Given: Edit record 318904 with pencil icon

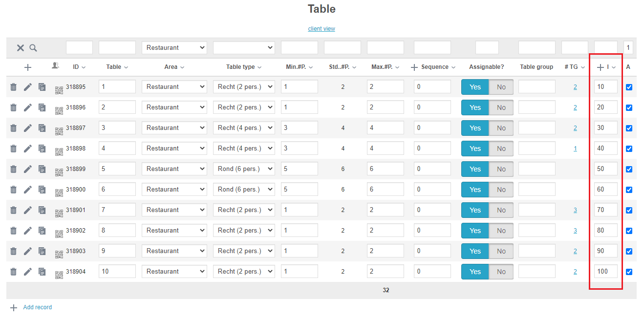Looking at the screenshot, I should click(28, 272).
